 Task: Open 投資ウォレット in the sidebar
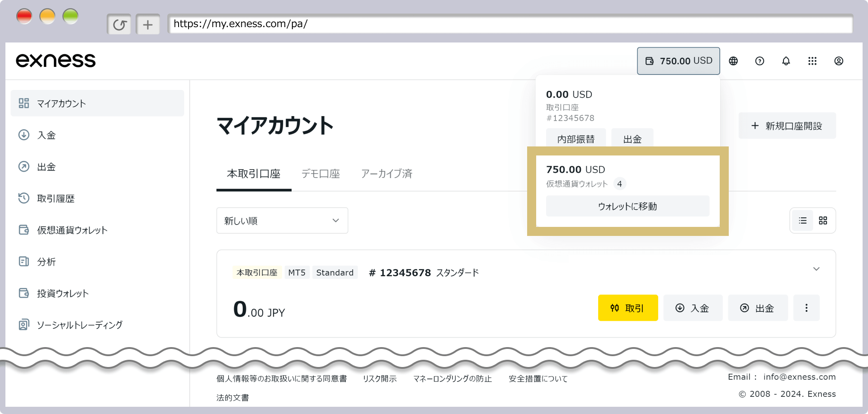97,293
